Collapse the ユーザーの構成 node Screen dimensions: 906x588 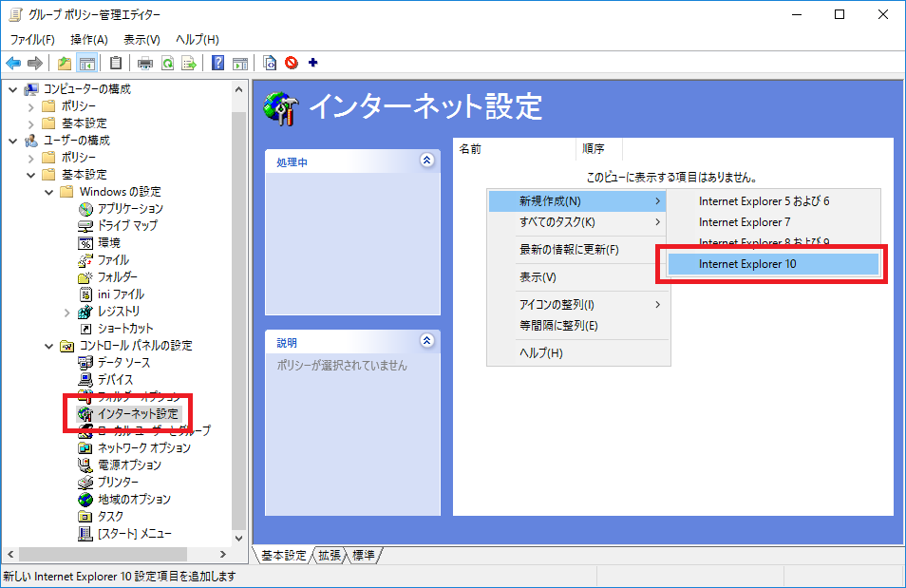(x=12, y=141)
